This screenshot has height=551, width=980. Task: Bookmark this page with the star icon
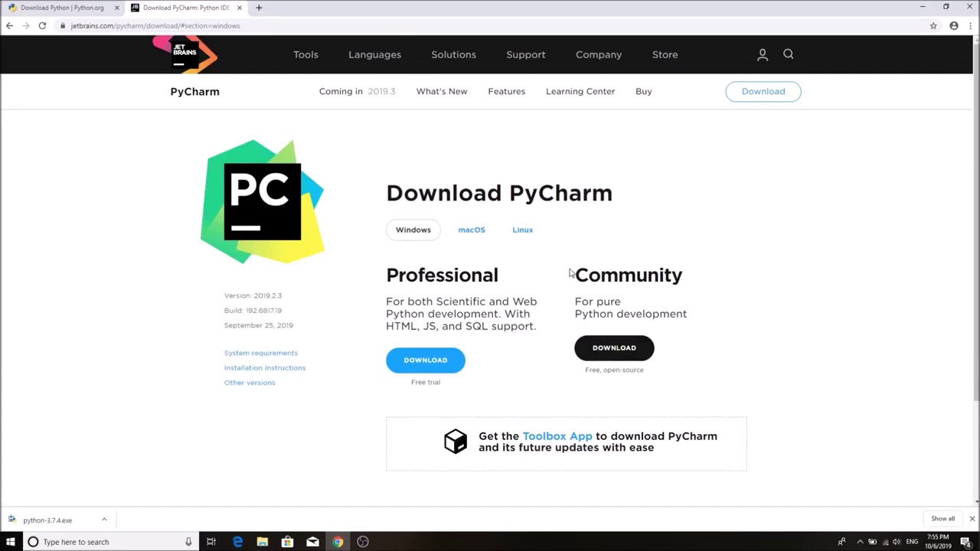click(933, 26)
